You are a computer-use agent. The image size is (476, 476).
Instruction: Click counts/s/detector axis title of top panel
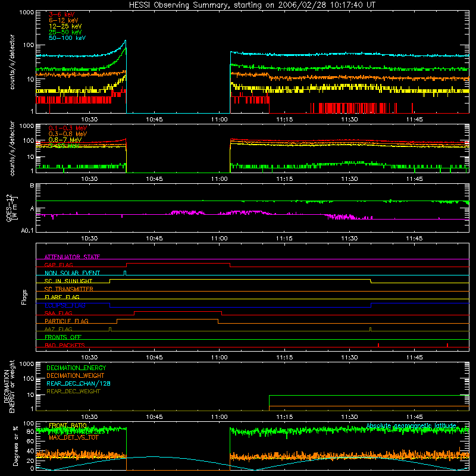click(12, 62)
